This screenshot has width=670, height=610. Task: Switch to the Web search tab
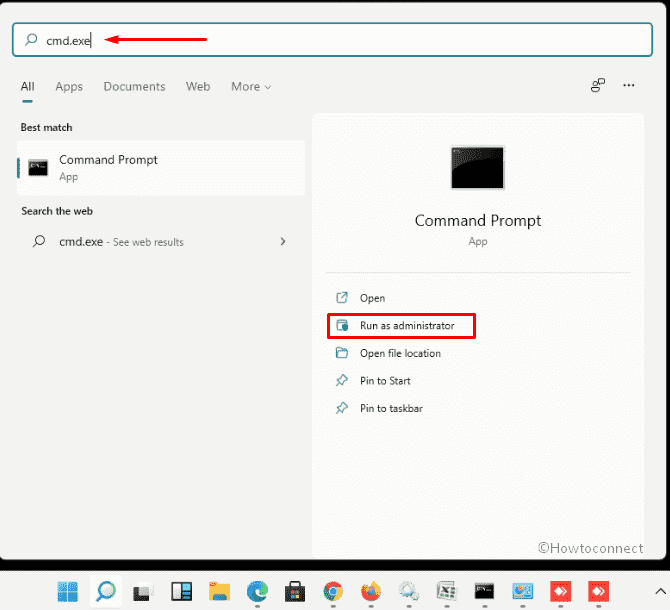pyautogui.click(x=198, y=86)
